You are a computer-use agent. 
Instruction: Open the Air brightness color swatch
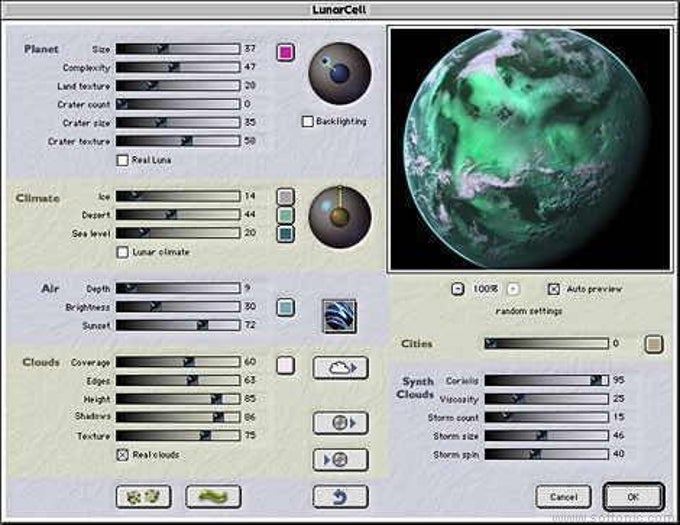click(285, 307)
